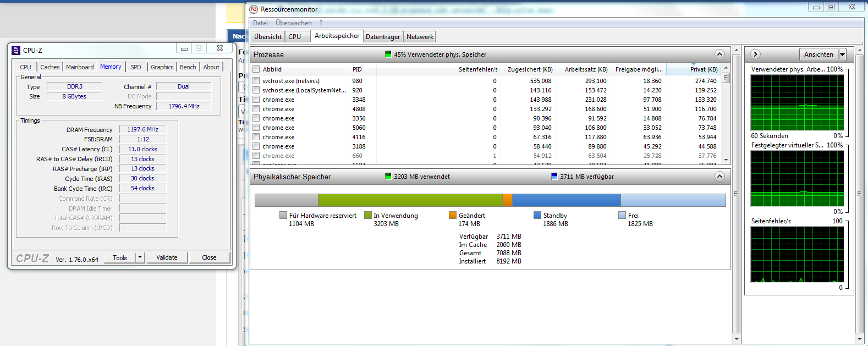The image size is (868, 346).
Task: Click the CPU-Z Close button
Action: [x=209, y=257]
